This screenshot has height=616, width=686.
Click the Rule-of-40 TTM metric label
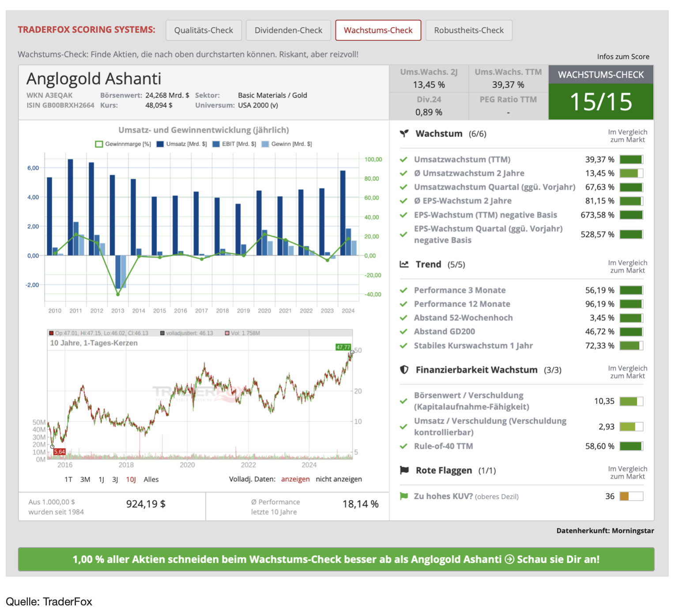point(443,446)
